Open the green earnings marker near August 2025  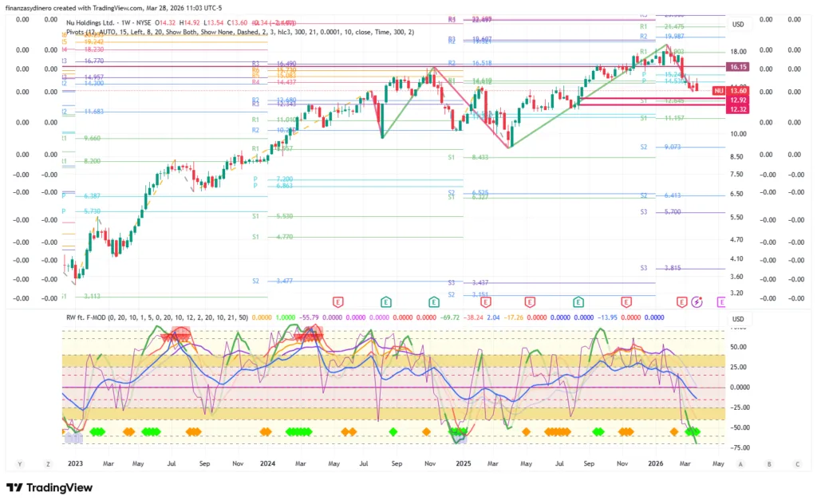pyautogui.click(x=578, y=302)
